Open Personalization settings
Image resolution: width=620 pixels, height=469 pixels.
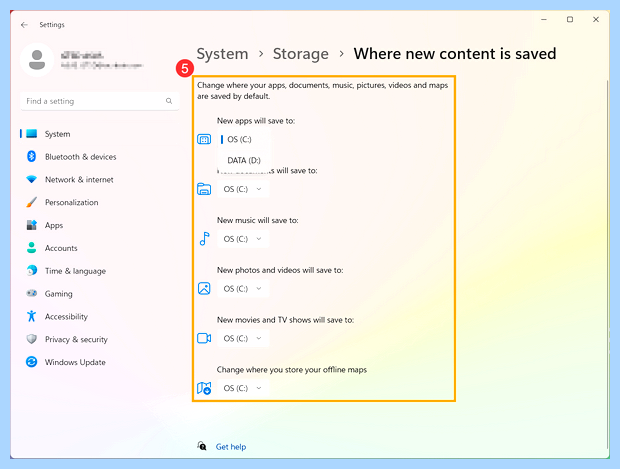click(99, 202)
